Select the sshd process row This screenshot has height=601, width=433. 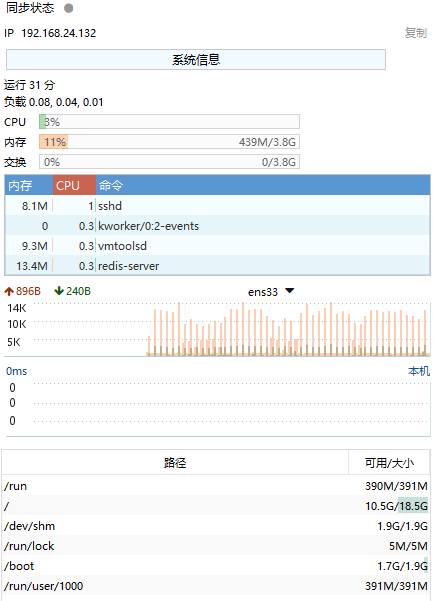click(217, 206)
